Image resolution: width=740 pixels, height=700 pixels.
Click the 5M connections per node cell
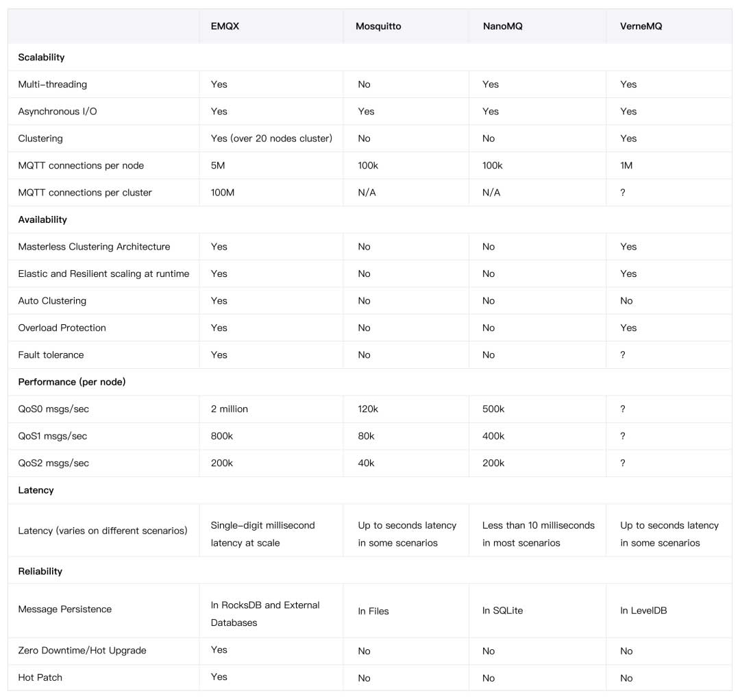(x=219, y=165)
